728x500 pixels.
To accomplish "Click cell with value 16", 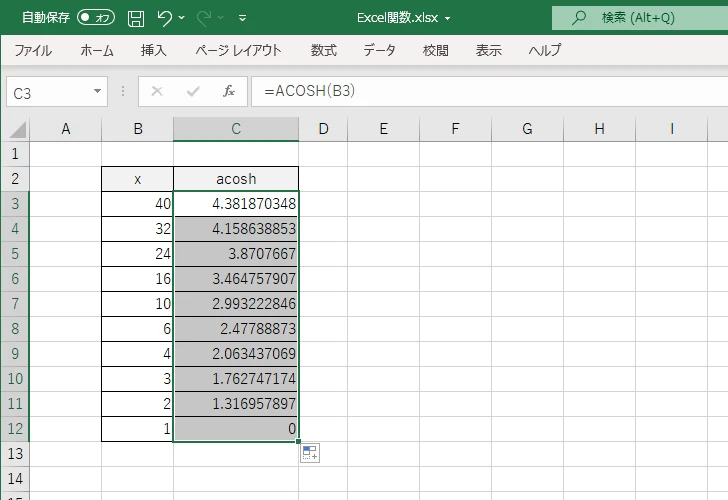I will [137, 279].
